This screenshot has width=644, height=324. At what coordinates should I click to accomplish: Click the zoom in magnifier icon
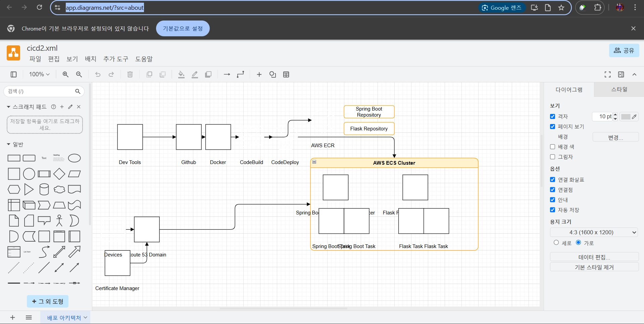point(65,74)
